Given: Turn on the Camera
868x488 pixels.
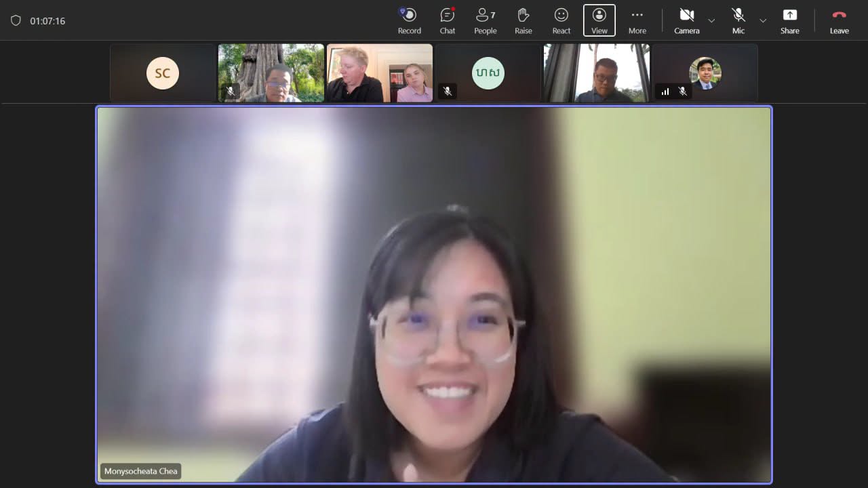Looking at the screenshot, I should click(686, 20).
